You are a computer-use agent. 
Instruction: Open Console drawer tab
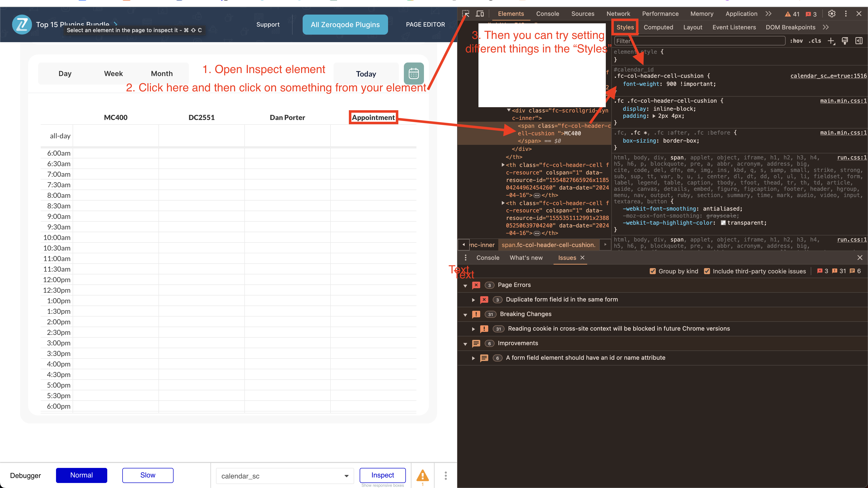point(487,258)
